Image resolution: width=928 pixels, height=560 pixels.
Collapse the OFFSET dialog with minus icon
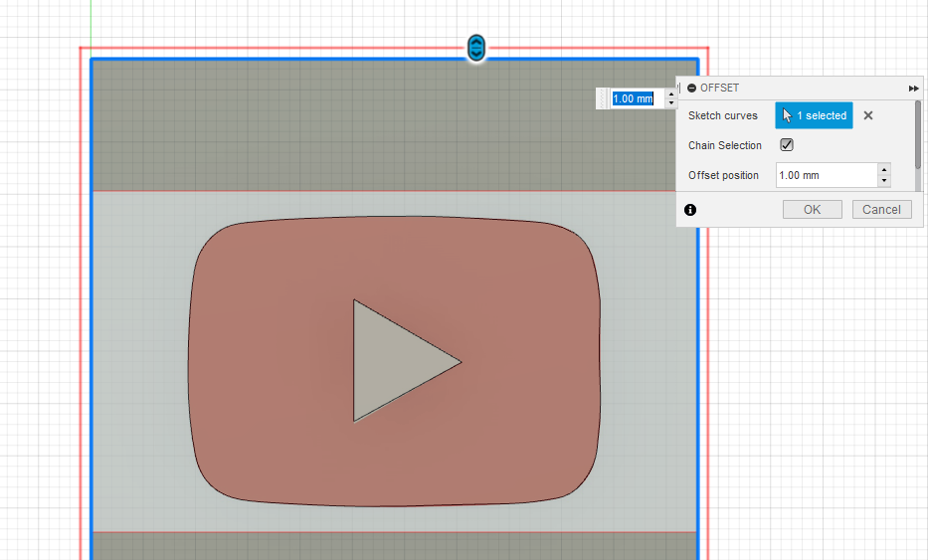(691, 88)
